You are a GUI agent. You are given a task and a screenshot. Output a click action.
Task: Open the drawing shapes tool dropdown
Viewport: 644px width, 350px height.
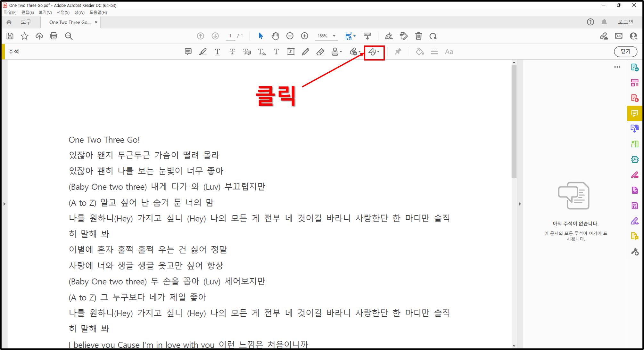coord(374,52)
